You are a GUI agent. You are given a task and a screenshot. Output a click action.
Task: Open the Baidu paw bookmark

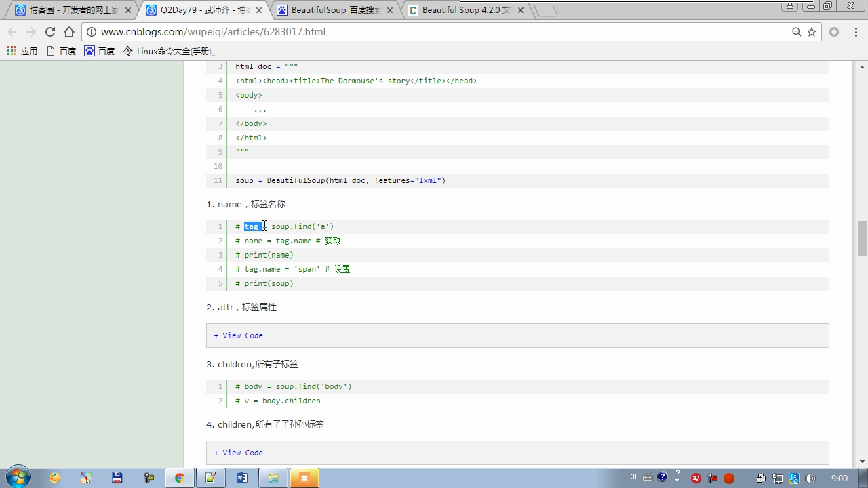coord(99,51)
